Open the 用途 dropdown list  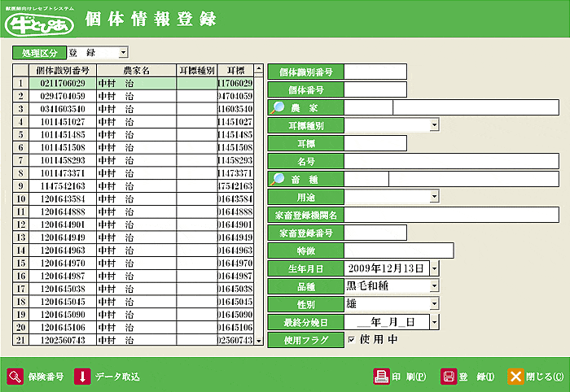(x=434, y=196)
